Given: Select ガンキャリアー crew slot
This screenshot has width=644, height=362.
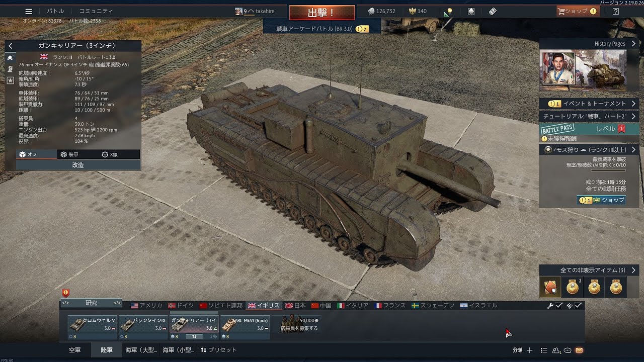Looking at the screenshot, I should tap(194, 324).
